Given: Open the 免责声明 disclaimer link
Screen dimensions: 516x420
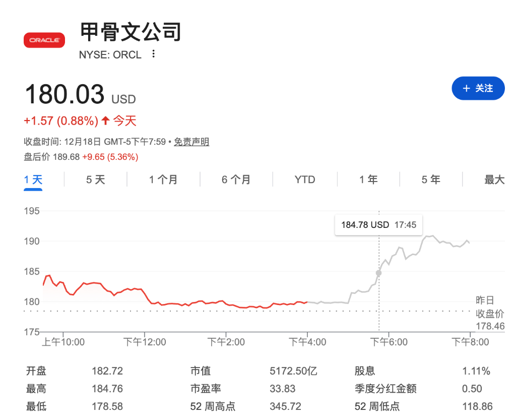Looking at the screenshot, I should pos(191,142).
